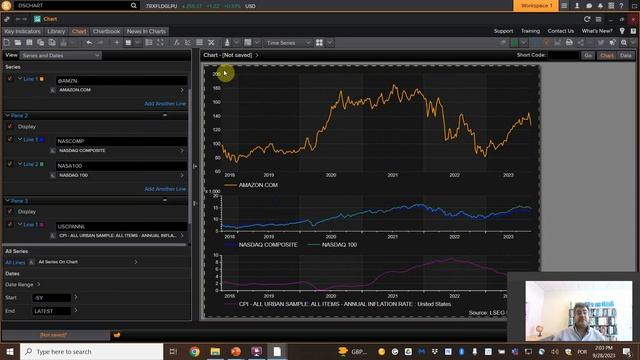Click the Share icon in chart toolbar
This screenshot has width=640, height=360.
(x=580, y=42)
